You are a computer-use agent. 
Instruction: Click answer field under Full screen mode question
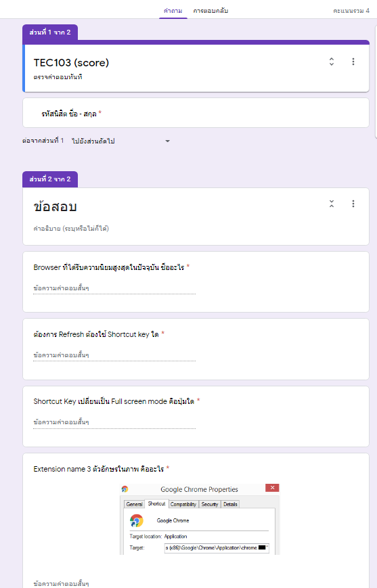coord(114,422)
